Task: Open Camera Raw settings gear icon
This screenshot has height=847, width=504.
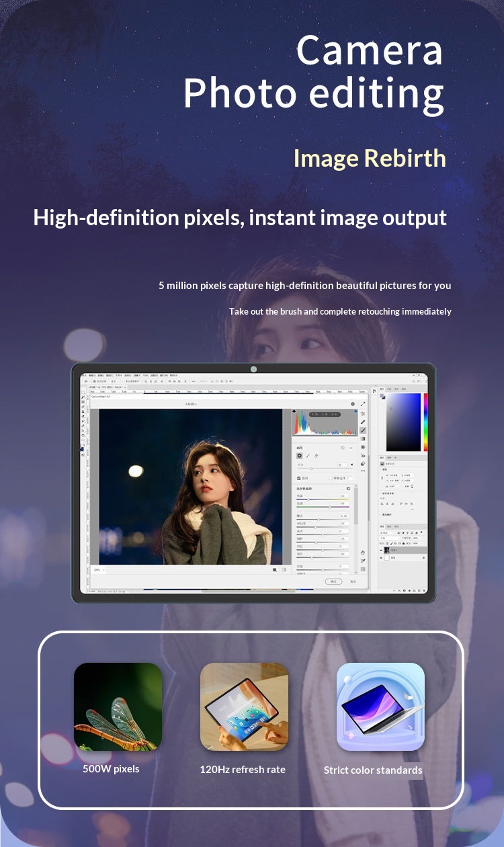Action: (x=353, y=404)
